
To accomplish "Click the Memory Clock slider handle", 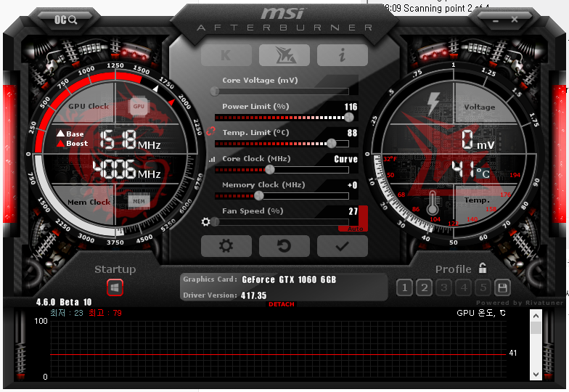I will [x=258, y=196].
